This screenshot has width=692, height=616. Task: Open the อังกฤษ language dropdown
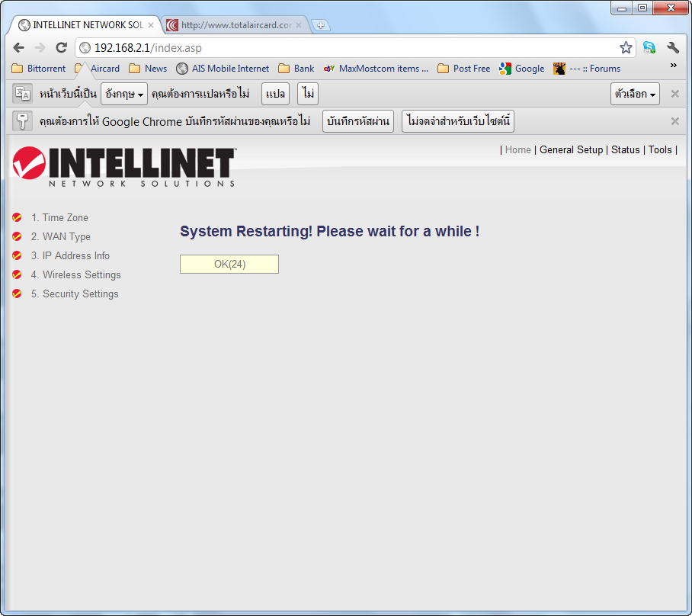point(124,94)
